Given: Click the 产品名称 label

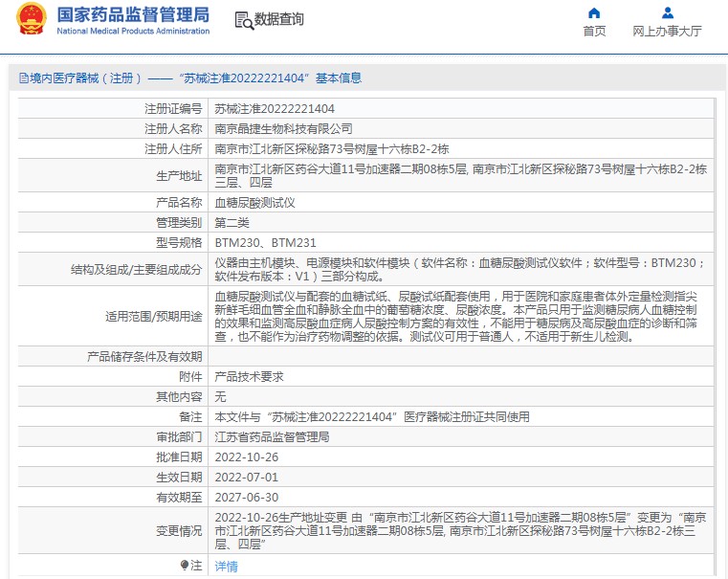Looking at the screenshot, I should (x=179, y=203).
